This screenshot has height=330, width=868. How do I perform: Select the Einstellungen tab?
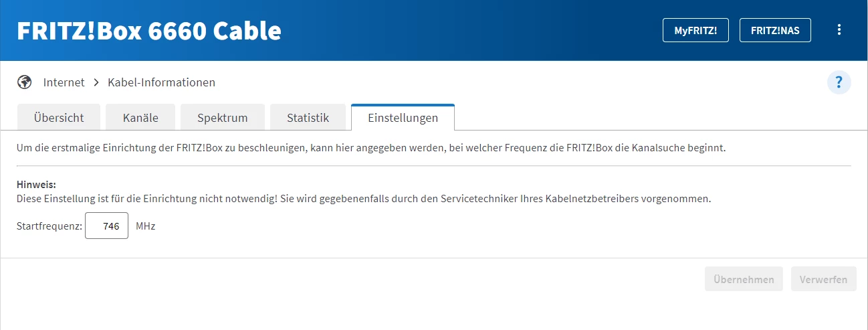tap(403, 117)
